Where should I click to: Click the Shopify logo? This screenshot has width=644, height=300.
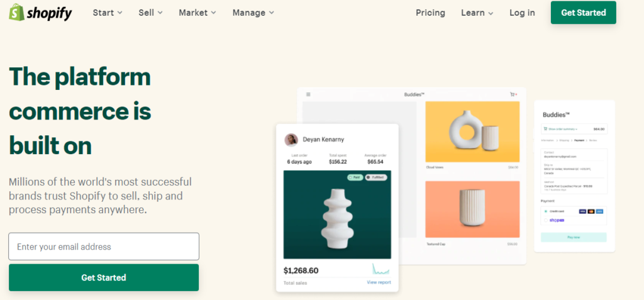coord(40,13)
